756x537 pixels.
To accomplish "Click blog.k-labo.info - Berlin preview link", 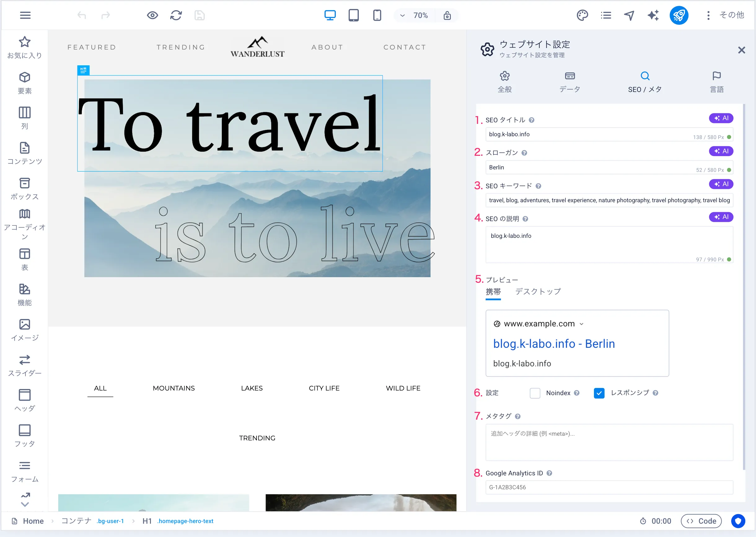I will point(554,344).
